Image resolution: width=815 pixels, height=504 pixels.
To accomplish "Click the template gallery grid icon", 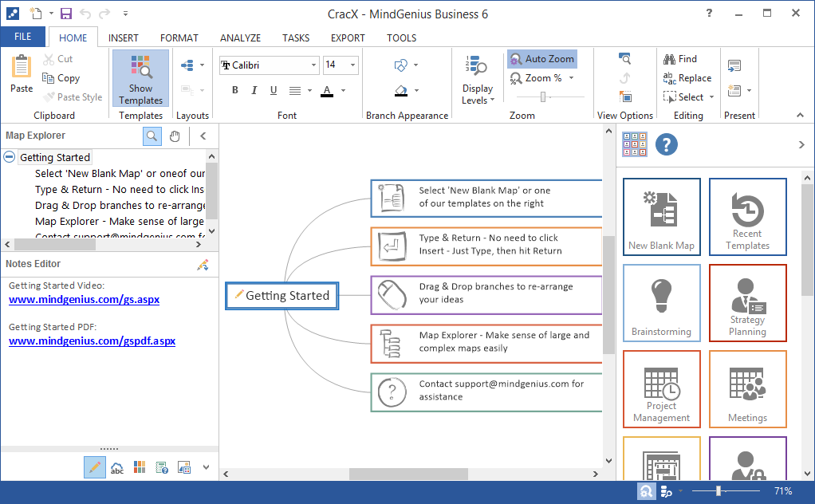I will point(635,144).
